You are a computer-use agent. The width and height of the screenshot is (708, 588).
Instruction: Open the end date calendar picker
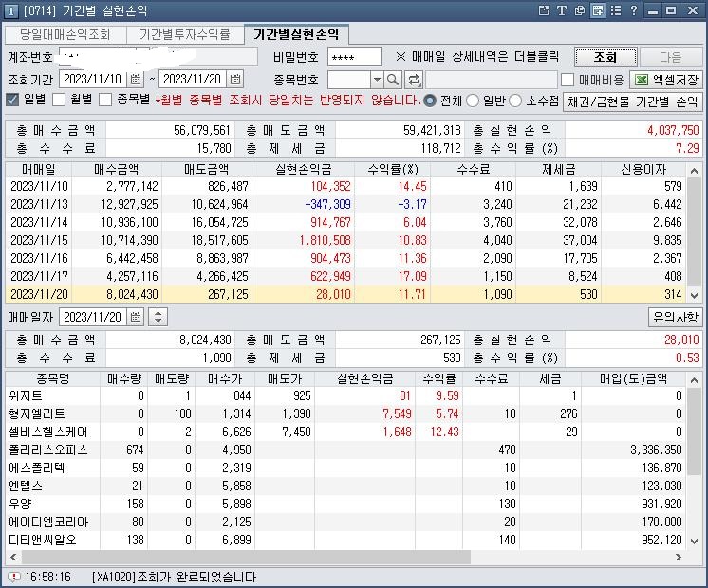coord(235,79)
